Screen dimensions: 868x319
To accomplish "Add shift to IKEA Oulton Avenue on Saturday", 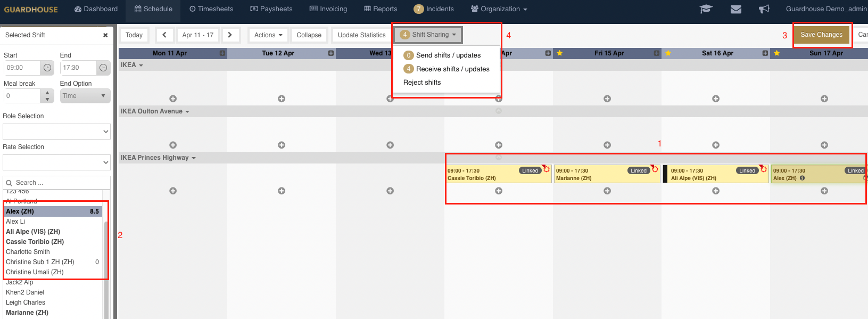I will 716,145.
